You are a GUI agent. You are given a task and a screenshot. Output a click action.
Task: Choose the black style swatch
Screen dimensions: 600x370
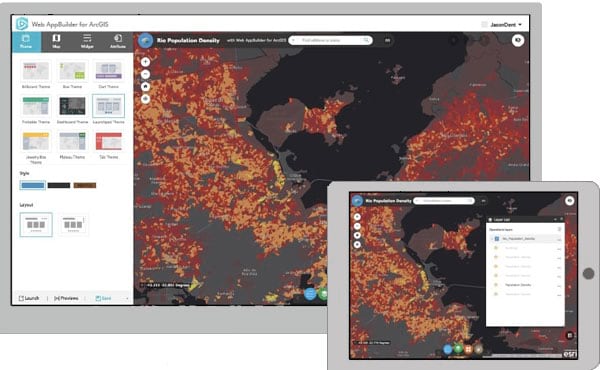59,186
